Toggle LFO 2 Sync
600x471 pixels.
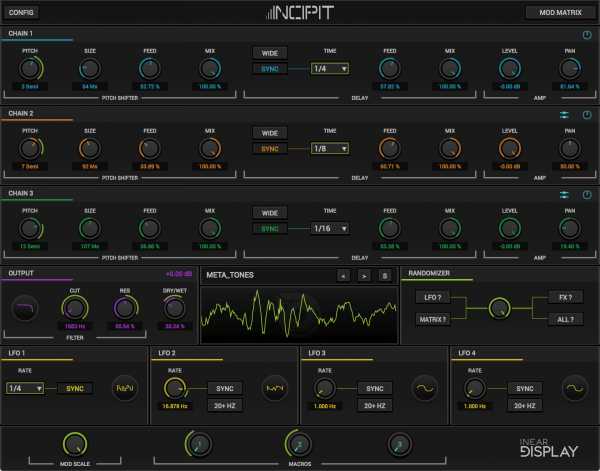(225, 389)
